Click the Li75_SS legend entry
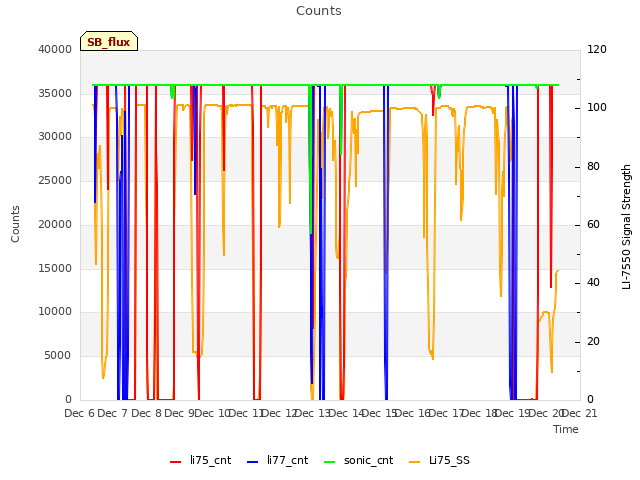The height and width of the screenshot is (480, 640). (439, 460)
